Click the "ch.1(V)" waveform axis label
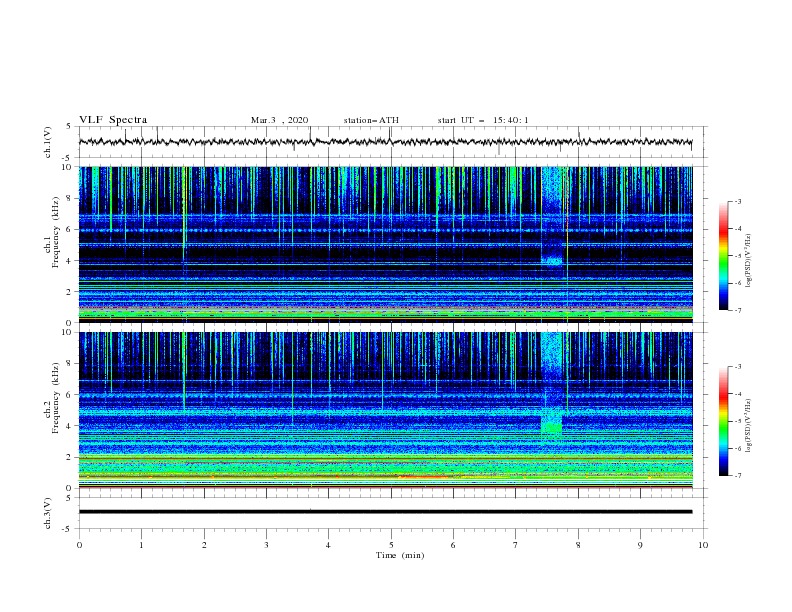Screen dimensions: 792x612 click(48, 142)
